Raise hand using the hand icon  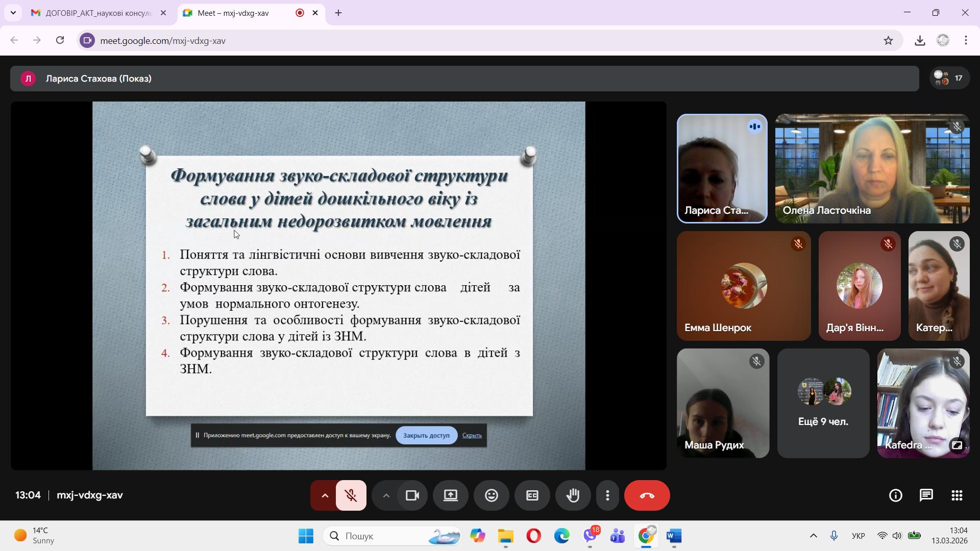(x=573, y=495)
